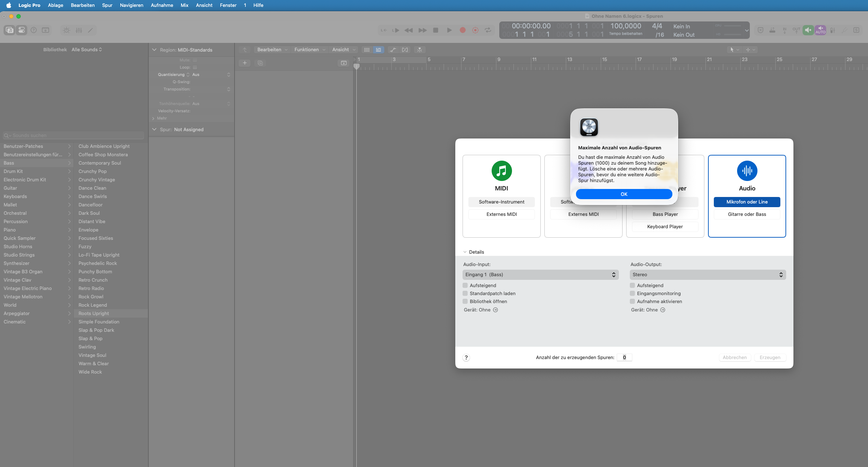
Task: Tick the Aufnahme aktivieren checkbox
Action: [632, 301]
